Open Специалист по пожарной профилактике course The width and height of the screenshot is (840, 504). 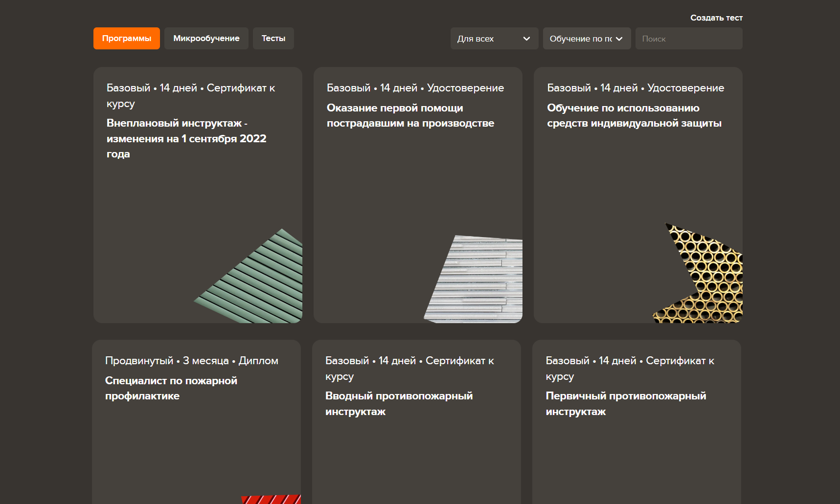pos(171,388)
